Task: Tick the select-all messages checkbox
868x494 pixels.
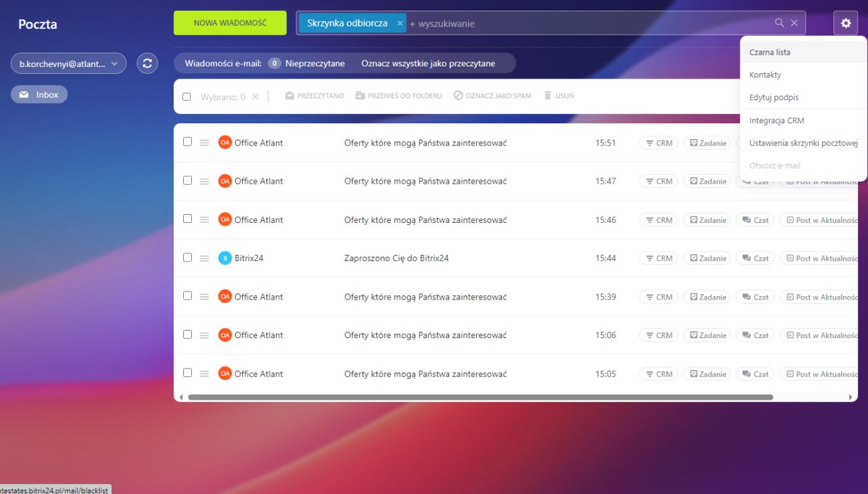Action: [186, 97]
